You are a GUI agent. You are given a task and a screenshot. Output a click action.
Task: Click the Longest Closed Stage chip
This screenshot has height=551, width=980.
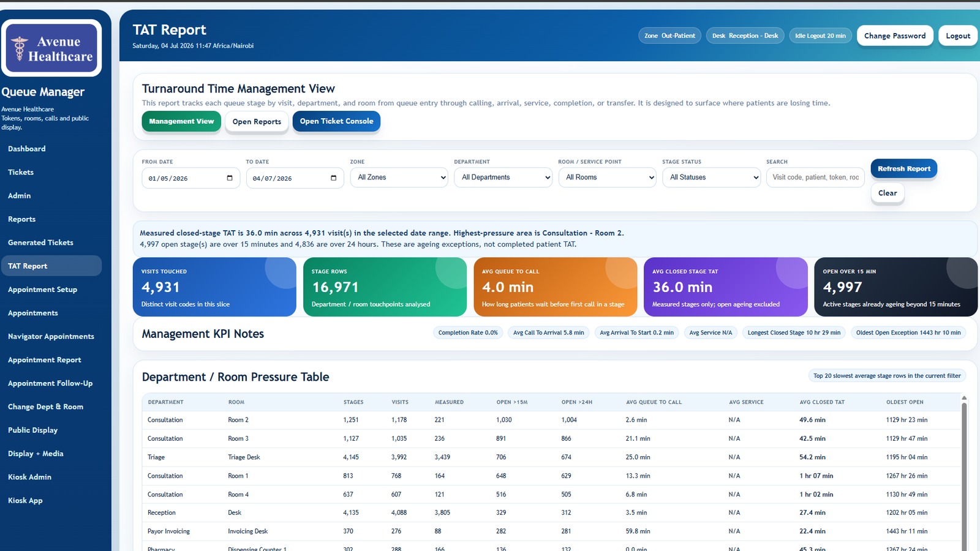click(794, 332)
